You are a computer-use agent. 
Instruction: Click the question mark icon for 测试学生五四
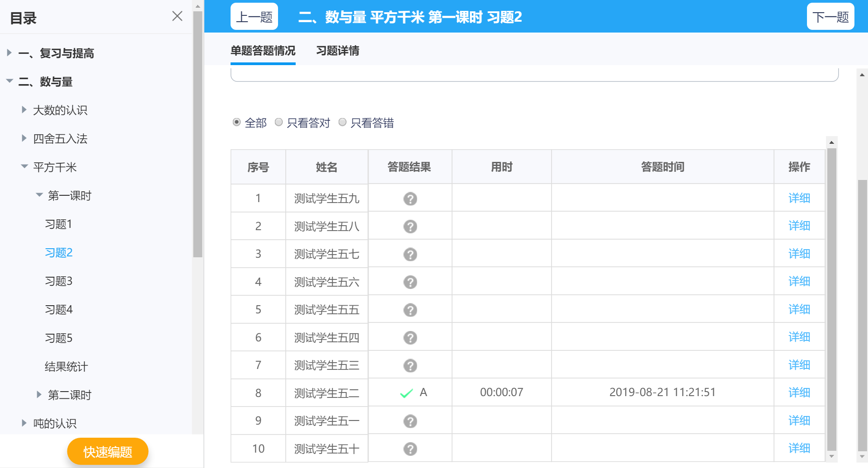pyautogui.click(x=410, y=338)
